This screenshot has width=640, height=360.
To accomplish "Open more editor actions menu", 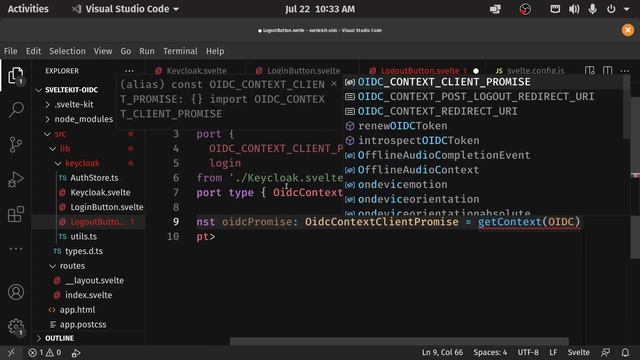I will click(624, 71).
